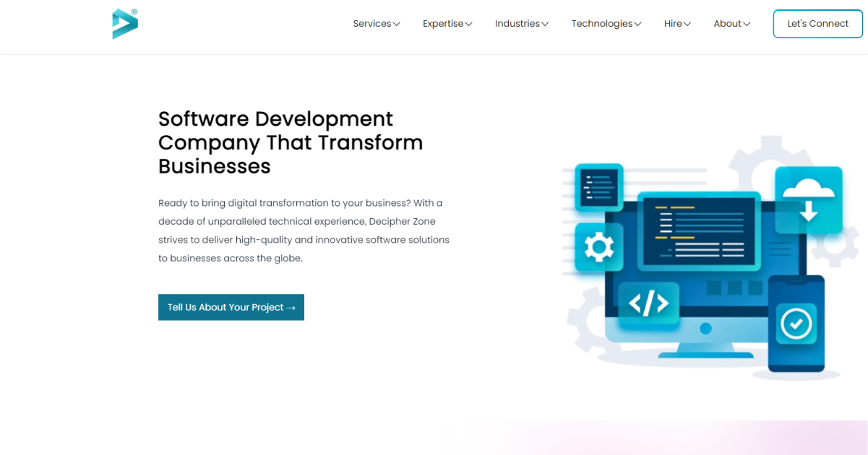Screen dimensions: 868x455
Task: Open the Services dropdown
Action: (x=376, y=23)
